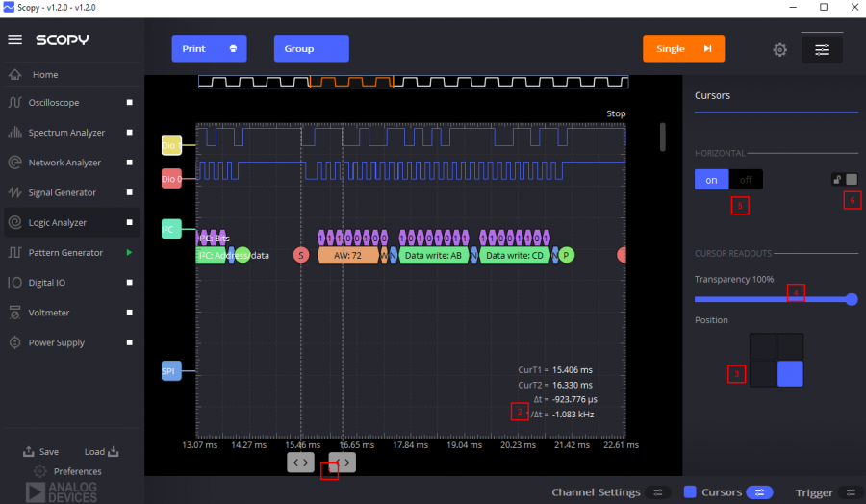Viewport: 866px width, 504px height.
Task: Open the Cursors settings menu button
Action: point(759,492)
